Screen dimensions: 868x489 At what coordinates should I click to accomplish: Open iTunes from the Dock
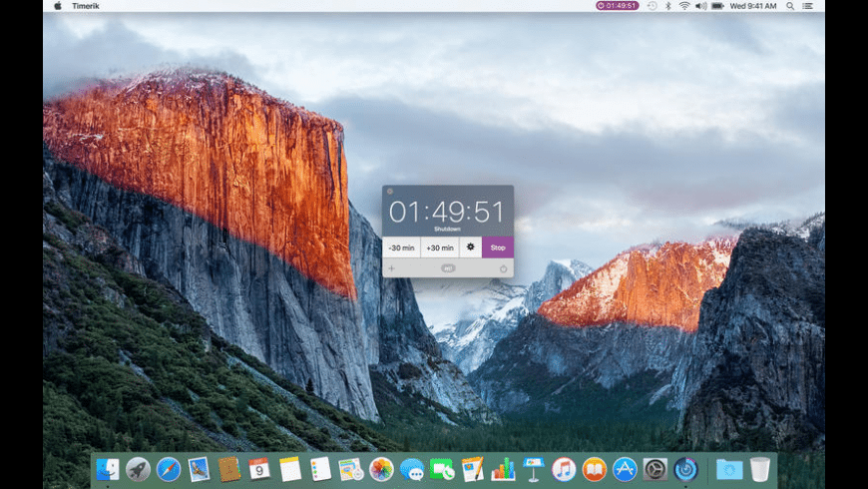(564, 470)
